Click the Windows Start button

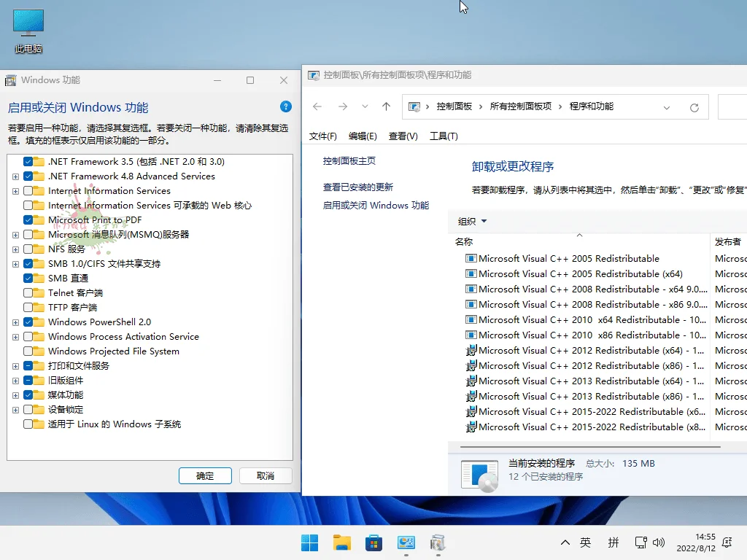tap(309, 542)
